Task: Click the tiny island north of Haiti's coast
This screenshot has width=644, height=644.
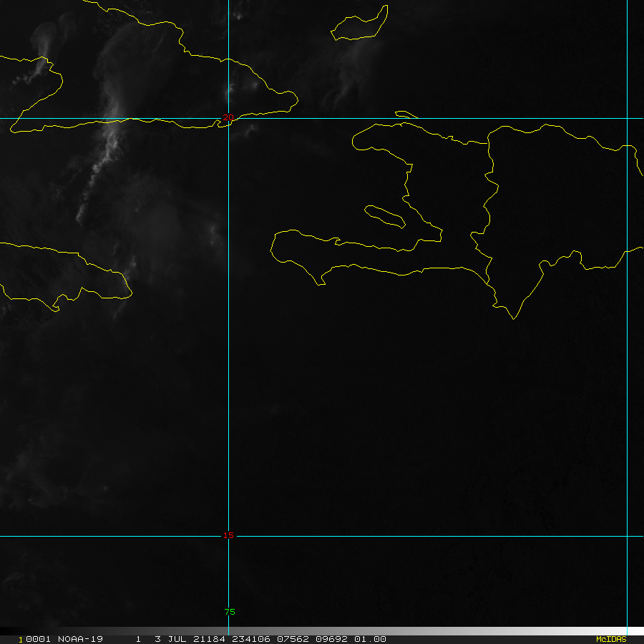Action: click(406, 114)
